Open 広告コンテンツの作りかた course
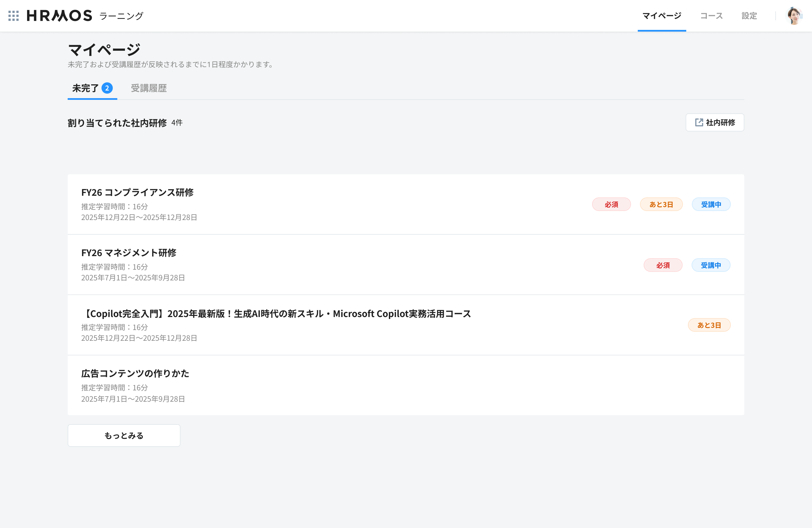812x528 pixels. (135, 374)
